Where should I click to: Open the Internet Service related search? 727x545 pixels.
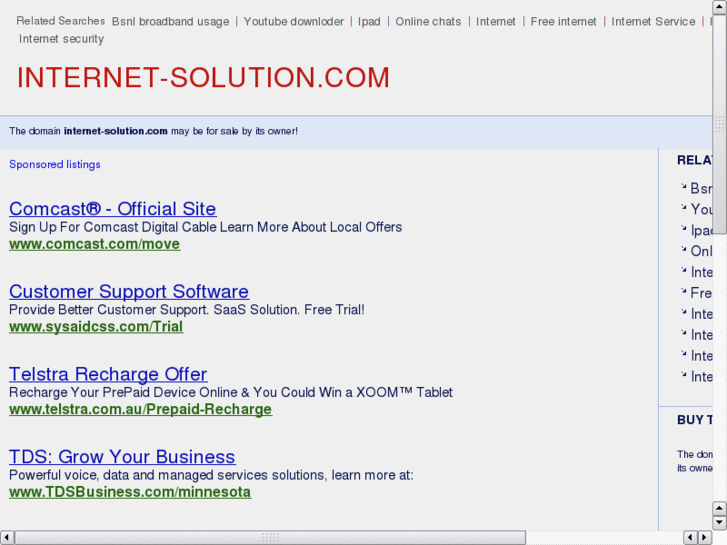[653, 22]
